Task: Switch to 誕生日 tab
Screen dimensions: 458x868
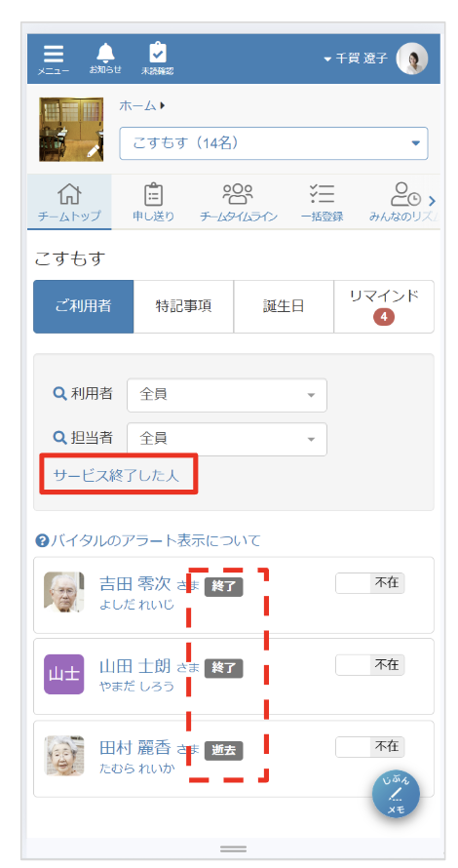Action: click(284, 306)
